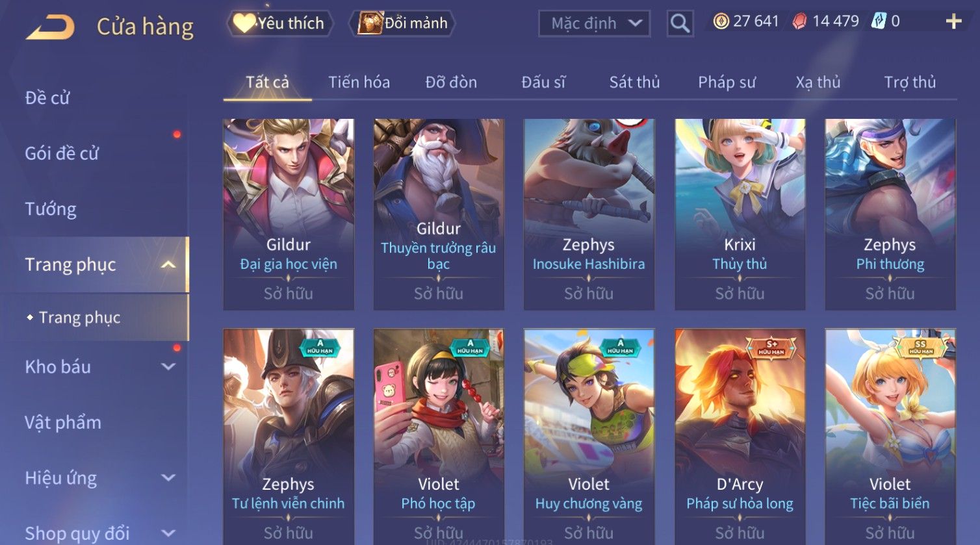Open Đổi mảnh chest exchange
The height and width of the screenshot is (545, 980).
click(402, 23)
